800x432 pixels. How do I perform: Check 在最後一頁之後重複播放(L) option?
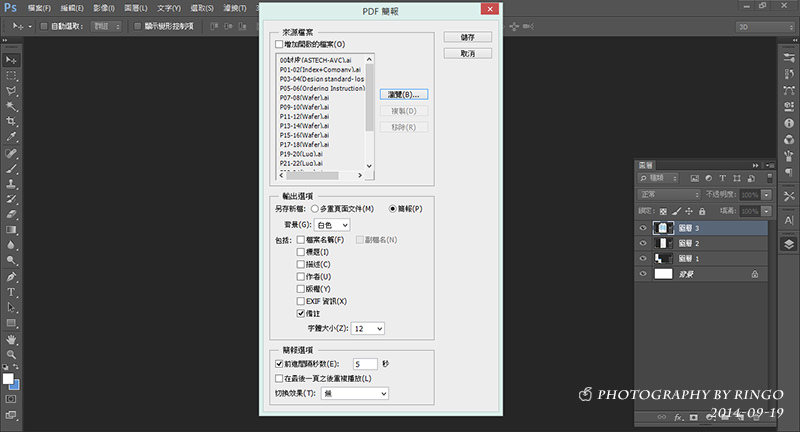[x=279, y=378]
